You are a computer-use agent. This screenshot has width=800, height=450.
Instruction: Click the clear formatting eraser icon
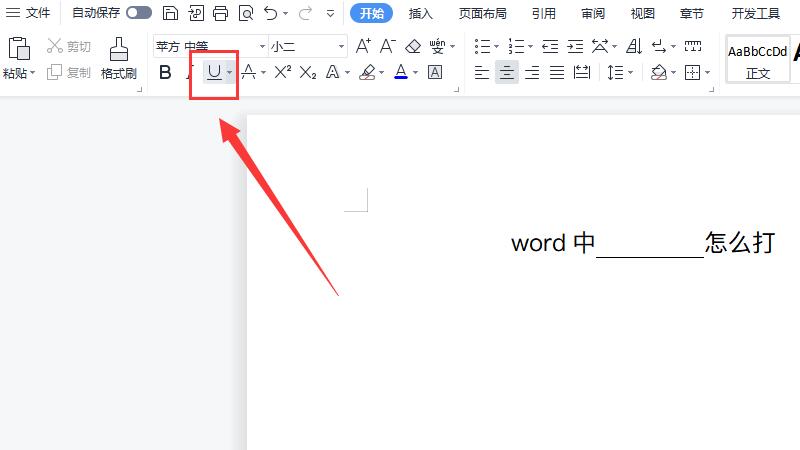[x=413, y=46]
